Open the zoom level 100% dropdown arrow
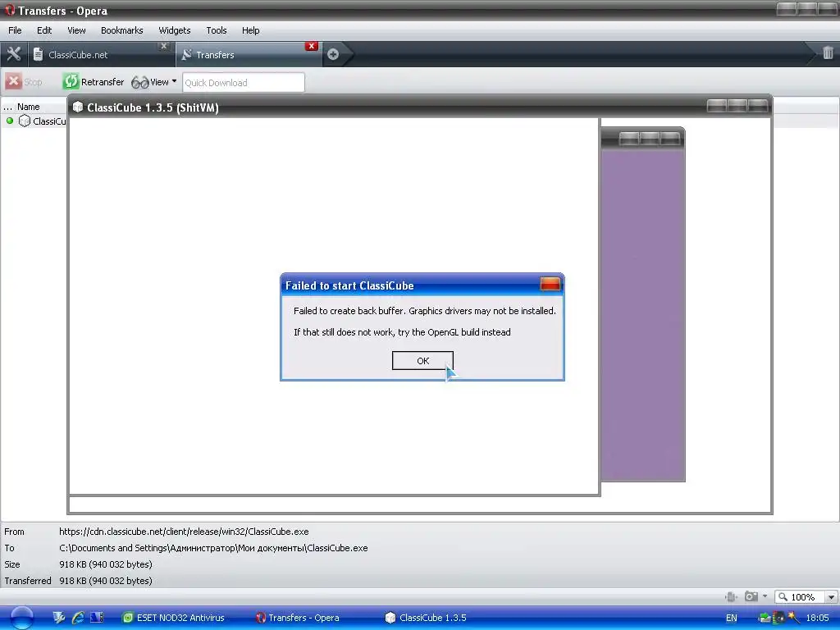The width and height of the screenshot is (840, 630). point(831,597)
